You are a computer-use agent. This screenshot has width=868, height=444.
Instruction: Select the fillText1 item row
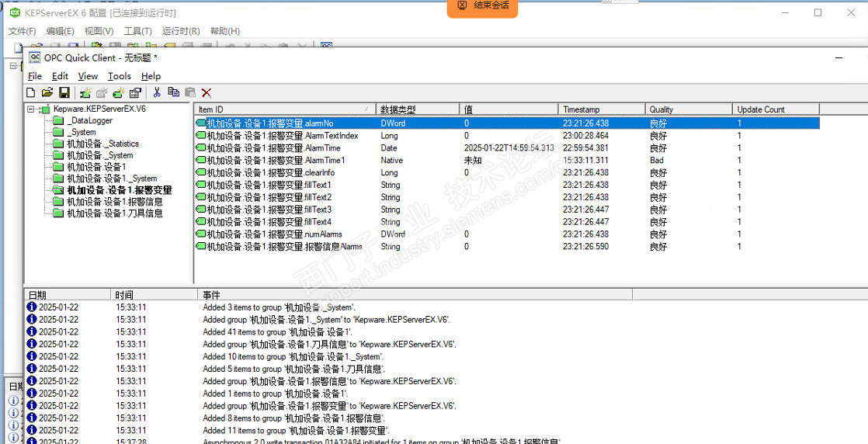click(506, 185)
